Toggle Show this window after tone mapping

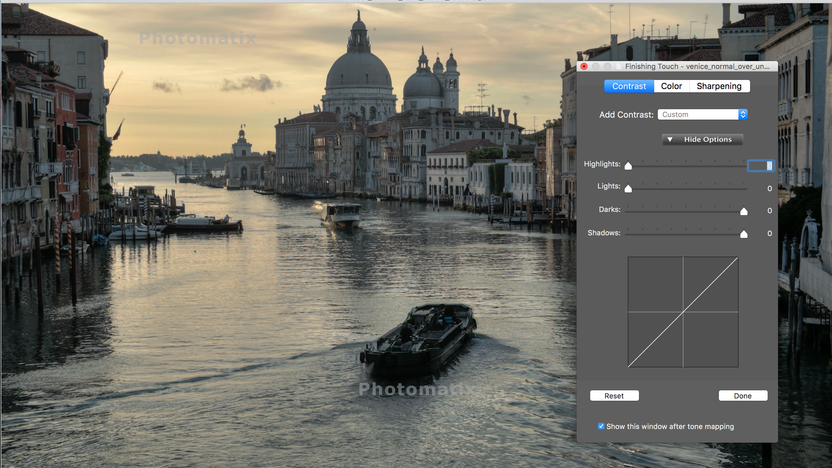(601, 426)
